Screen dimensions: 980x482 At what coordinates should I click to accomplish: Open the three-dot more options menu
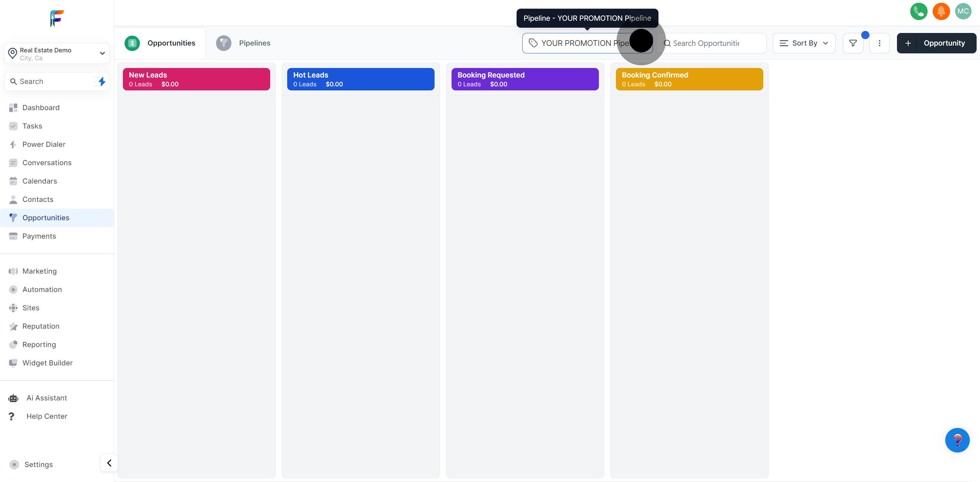coord(879,43)
